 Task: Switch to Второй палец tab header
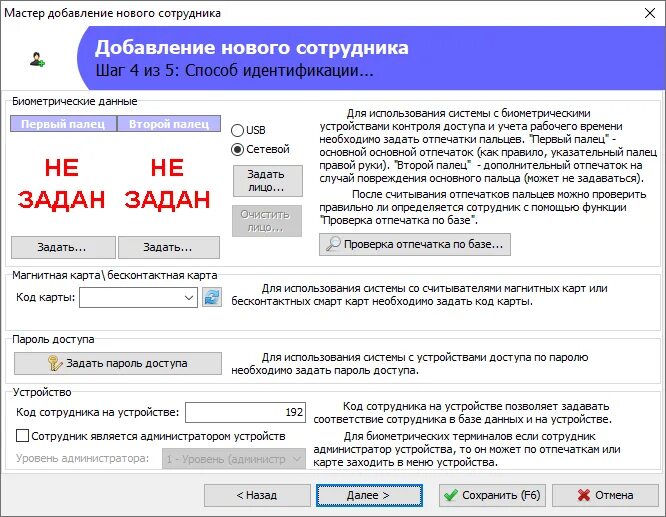(x=169, y=124)
